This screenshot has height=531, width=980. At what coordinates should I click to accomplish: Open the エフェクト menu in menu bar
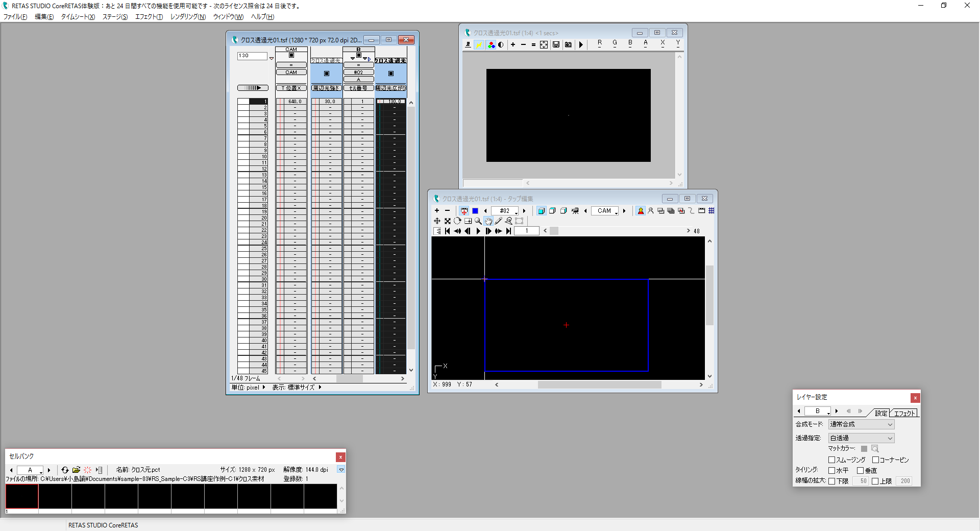(149, 17)
